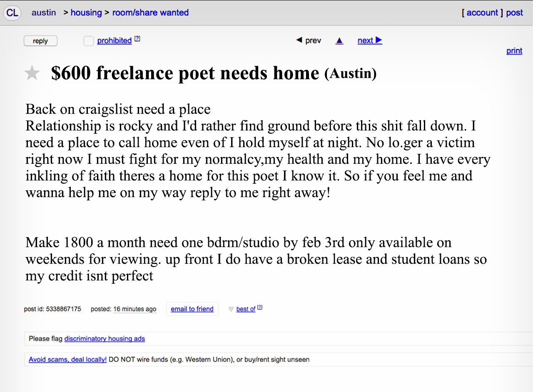The image size is (533, 392).
Task: Click email to friend
Action: pyautogui.click(x=192, y=309)
